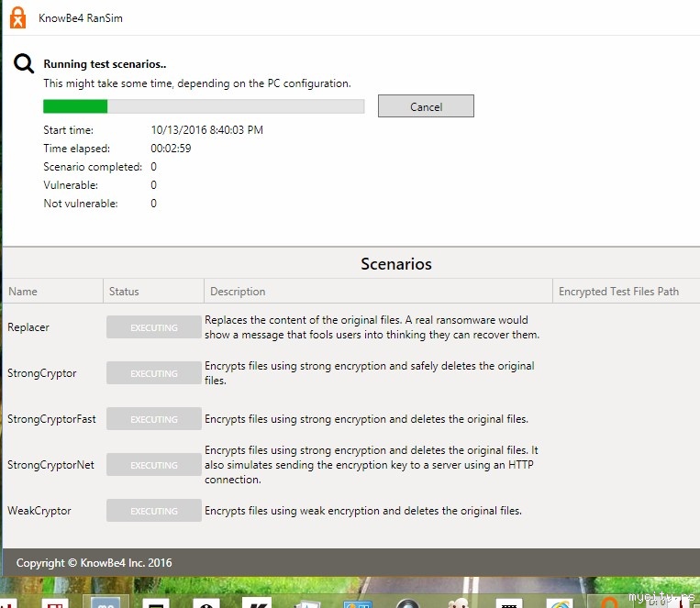Click the 'Time elapsed:' label
This screenshot has width=700, height=608.
click(x=76, y=149)
